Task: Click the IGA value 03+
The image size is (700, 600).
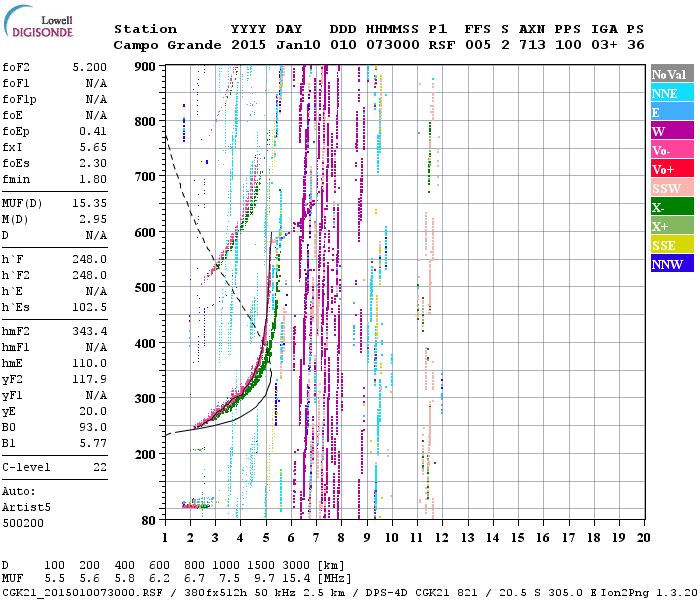Action: point(604,45)
